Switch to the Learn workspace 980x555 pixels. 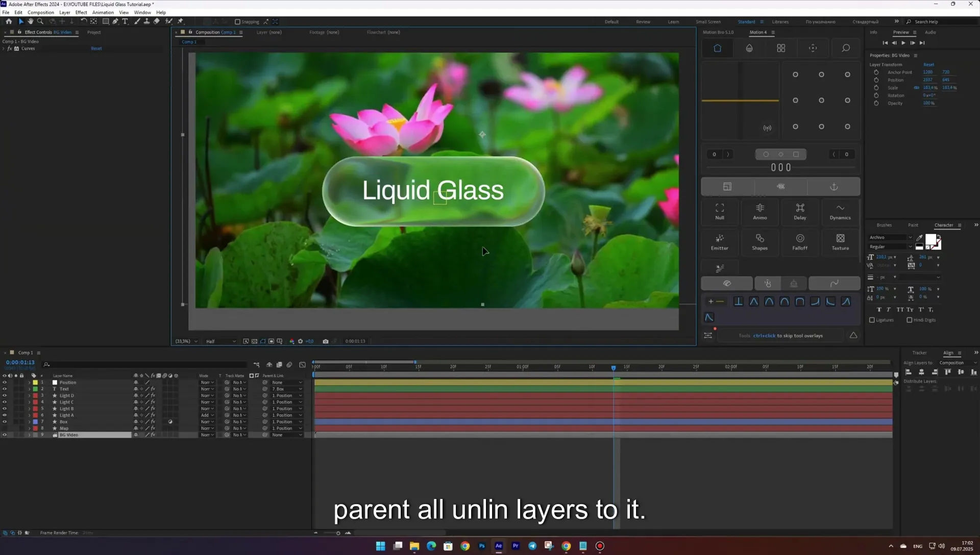[x=673, y=22]
